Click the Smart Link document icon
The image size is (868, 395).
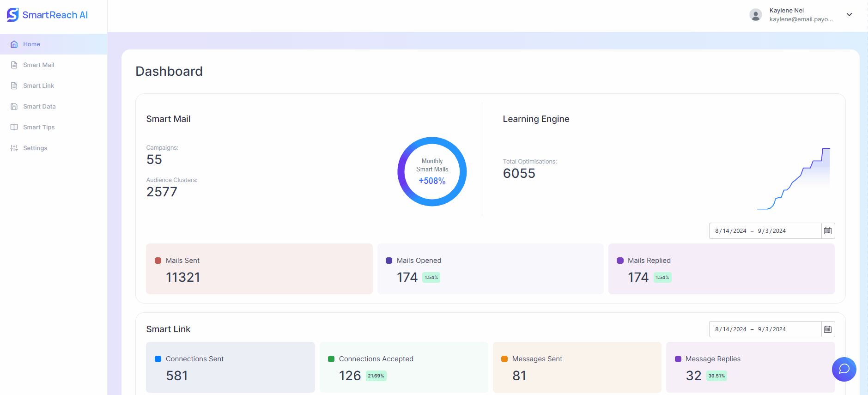[14, 86]
